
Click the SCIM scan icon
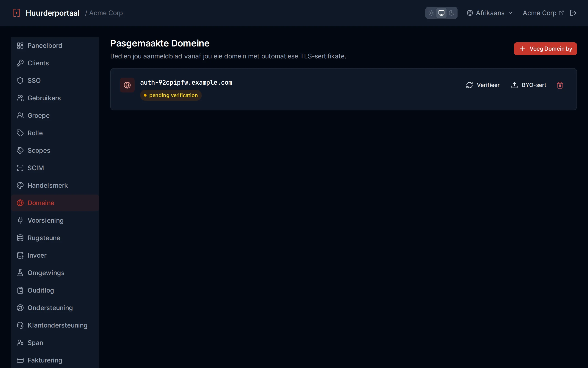20,168
